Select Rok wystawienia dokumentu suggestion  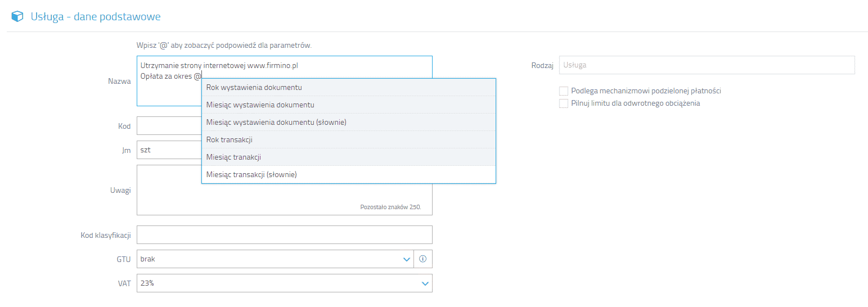coord(349,87)
